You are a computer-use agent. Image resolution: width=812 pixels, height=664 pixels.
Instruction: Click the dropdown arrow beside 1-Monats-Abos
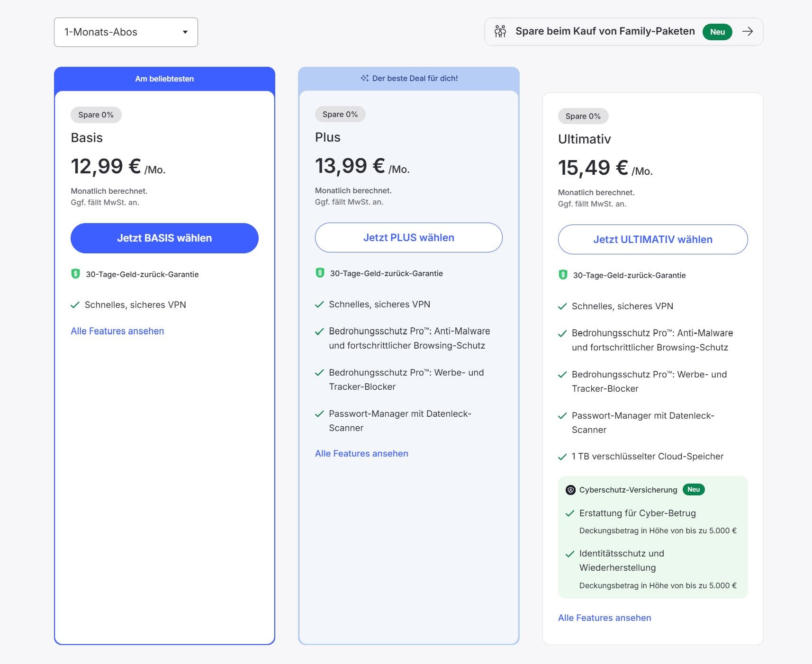coord(185,32)
